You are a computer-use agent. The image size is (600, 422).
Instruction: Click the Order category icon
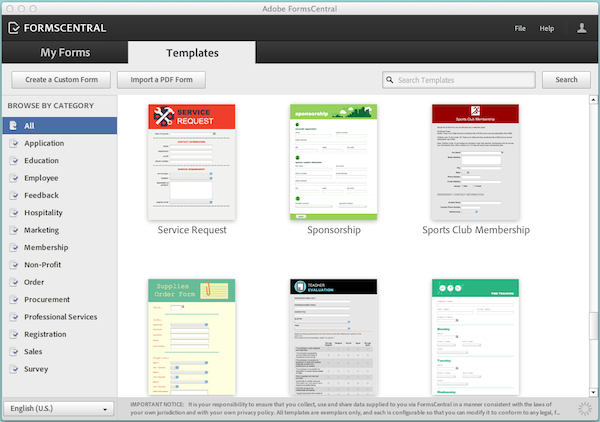[x=14, y=282]
